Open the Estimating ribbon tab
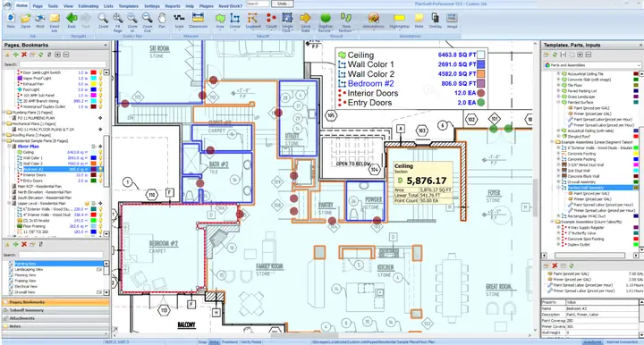Image resolution: width=644 pixels, height=345 pixels. [x=89, y=6]
